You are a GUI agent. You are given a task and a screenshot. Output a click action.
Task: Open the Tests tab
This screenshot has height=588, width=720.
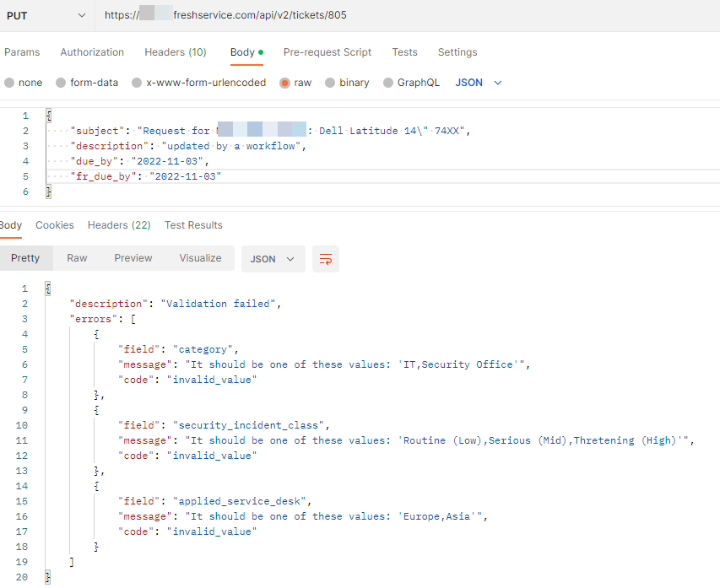click(404, 52)
